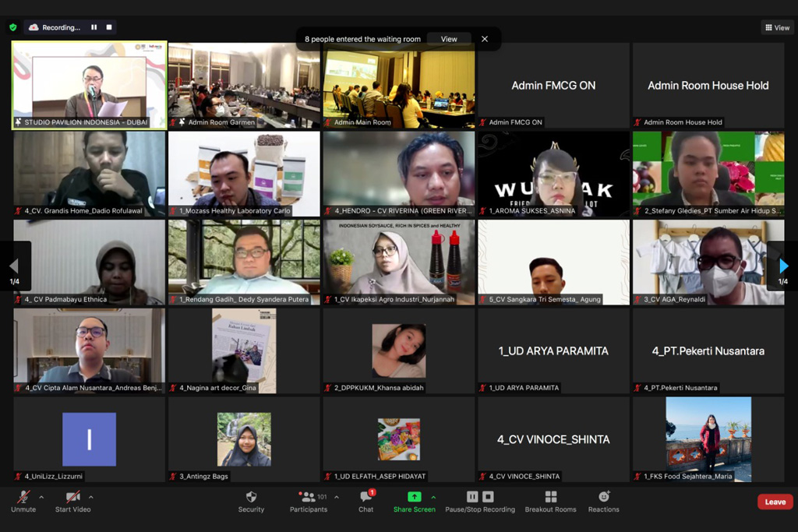Select the STUDIO PAVILION INDONESIA - DUBAI video tile
This screenshot has height=532, width=798.
pos(89,86)
